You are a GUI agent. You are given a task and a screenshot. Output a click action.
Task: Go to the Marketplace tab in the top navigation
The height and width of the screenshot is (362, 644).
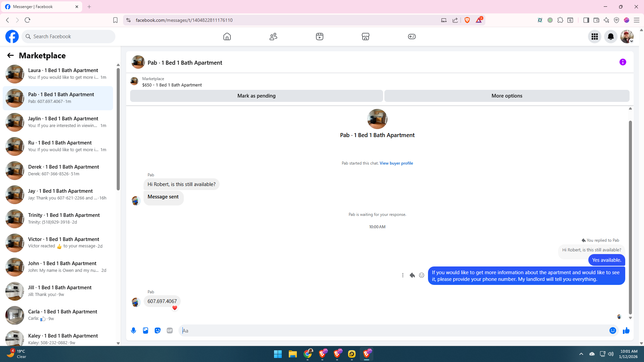pyautogui.click(x=365, y=37)
